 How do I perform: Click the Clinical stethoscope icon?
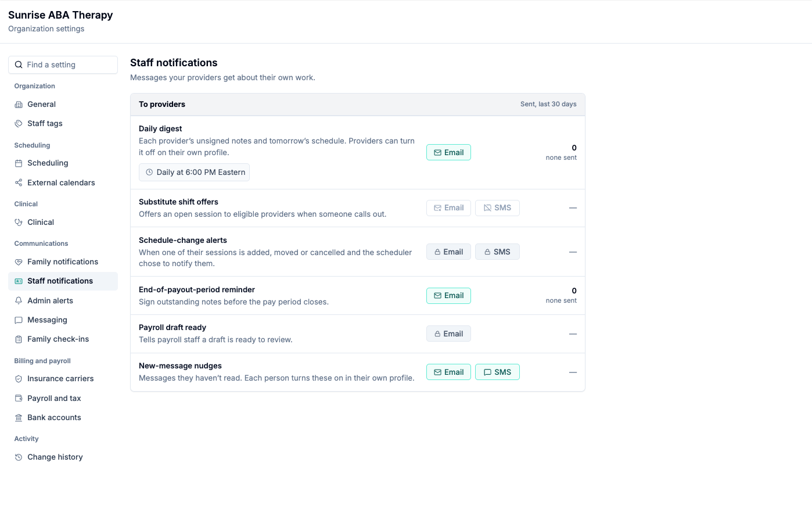pos(19,223)
